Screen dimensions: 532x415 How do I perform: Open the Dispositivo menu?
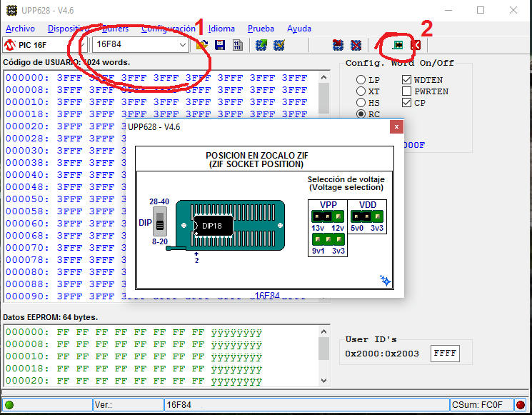click(x=69, y=29)
